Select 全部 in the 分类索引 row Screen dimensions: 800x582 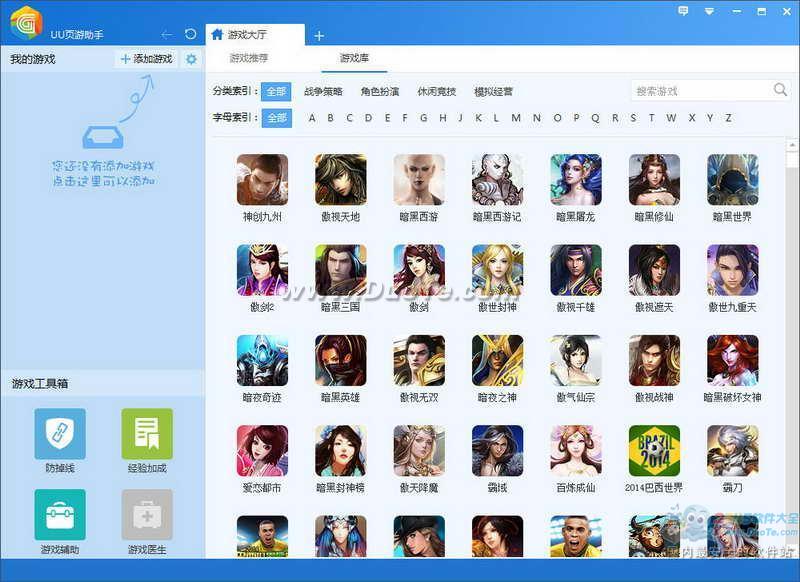pyautogui.click(x=276, y=91)
